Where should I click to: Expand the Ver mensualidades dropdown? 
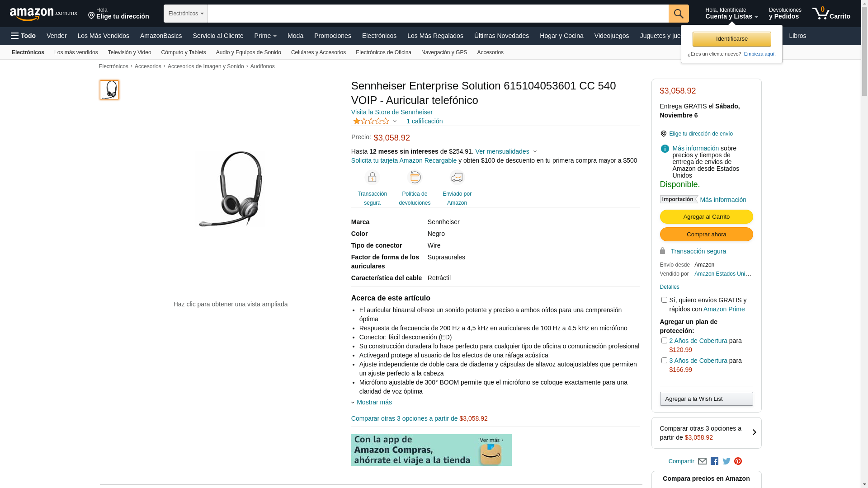point(506,151)
